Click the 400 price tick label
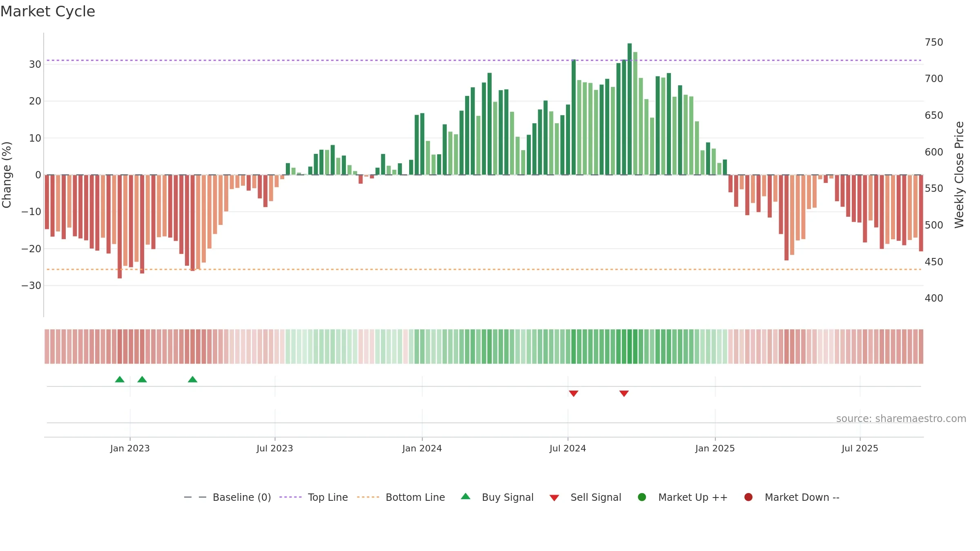Screen dimensions: 980x551 [x=934, y=298]
